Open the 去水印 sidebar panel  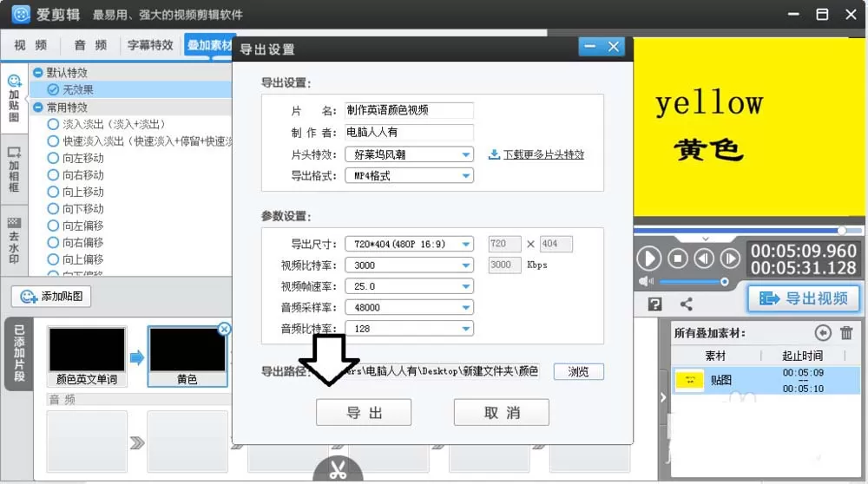pyautogui.click(x=14, y=240)
